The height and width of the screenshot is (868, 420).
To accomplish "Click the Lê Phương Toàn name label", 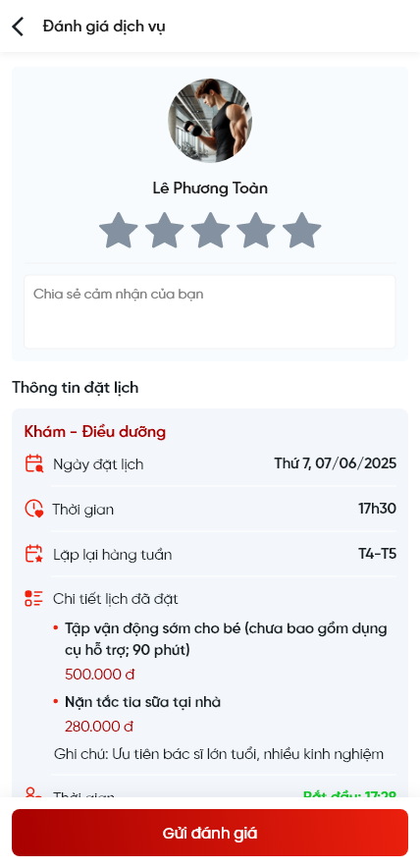I will tap(210, 189).
